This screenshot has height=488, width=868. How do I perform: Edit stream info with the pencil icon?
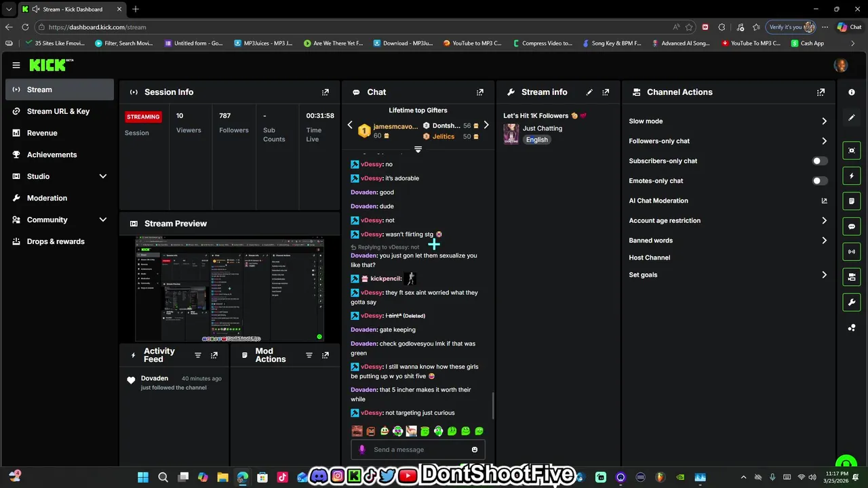point(589,92)
